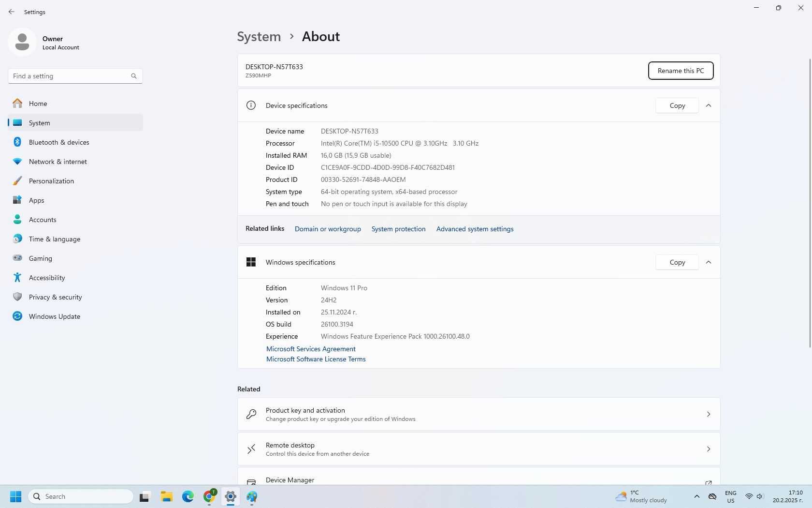
Task: Launch Google Chrome from the taskbar
Action: pos(209,496)
